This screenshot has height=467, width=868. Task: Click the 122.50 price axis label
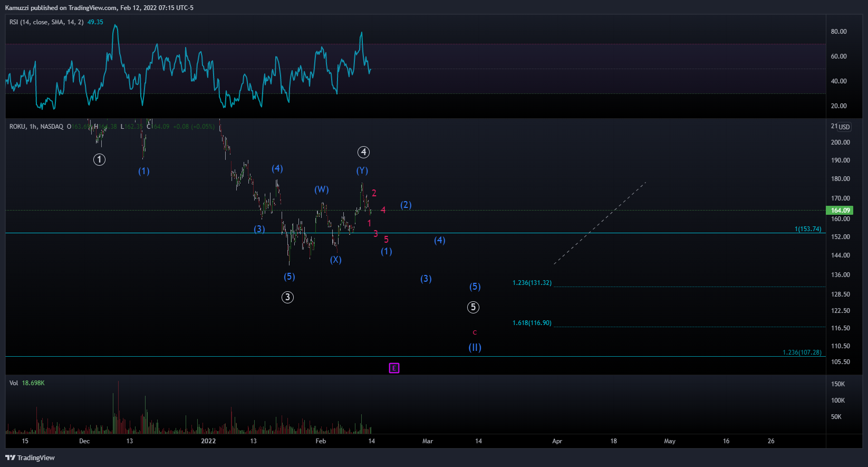(840, 311)
